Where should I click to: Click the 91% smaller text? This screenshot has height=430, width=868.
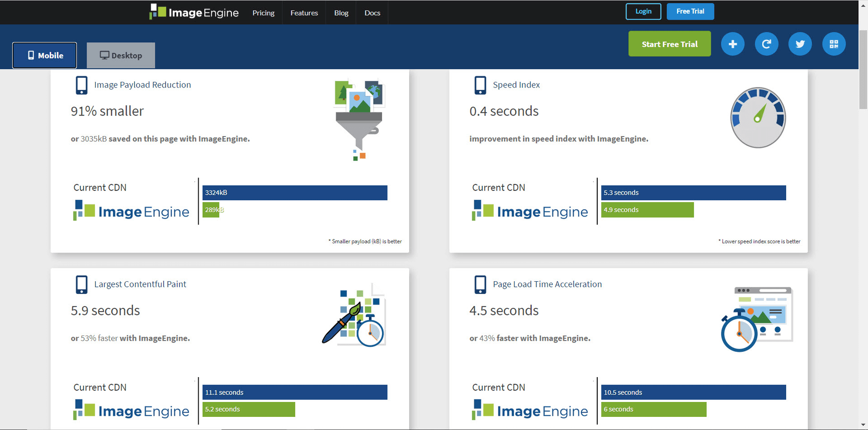pos(107,111)
